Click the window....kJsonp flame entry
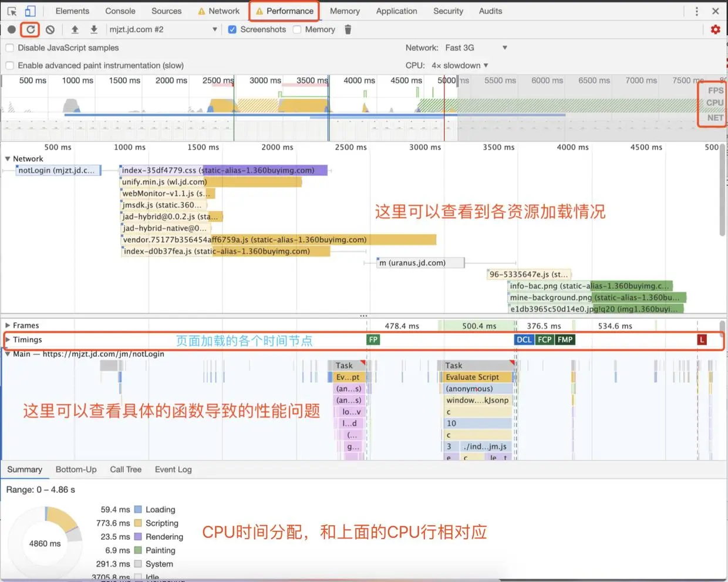The image size is (728, 582). pyautogui.click(x=477, y=400)
